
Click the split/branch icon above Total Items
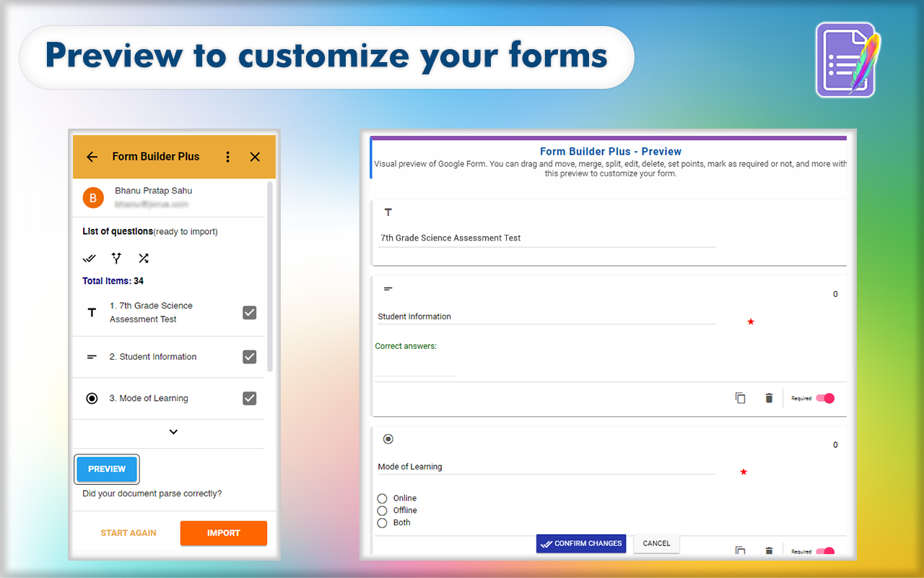coord(116,258)
